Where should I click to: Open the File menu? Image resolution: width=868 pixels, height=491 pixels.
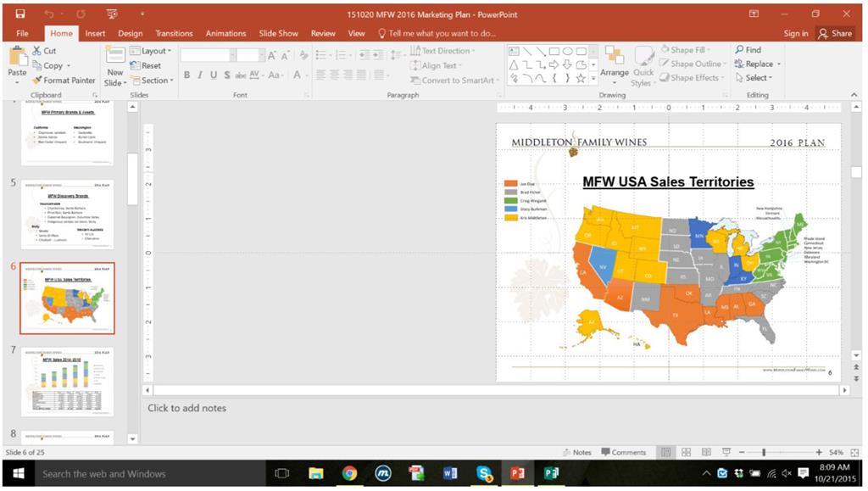[x=22, y=33]
